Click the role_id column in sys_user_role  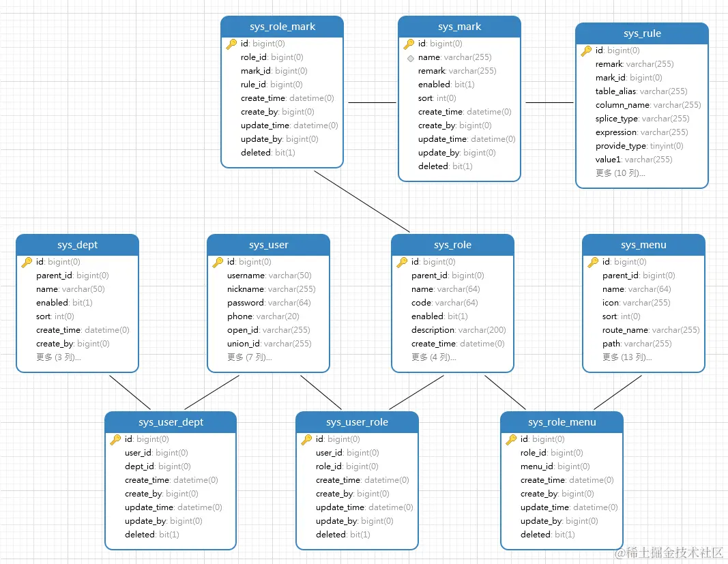click(347, 466)
